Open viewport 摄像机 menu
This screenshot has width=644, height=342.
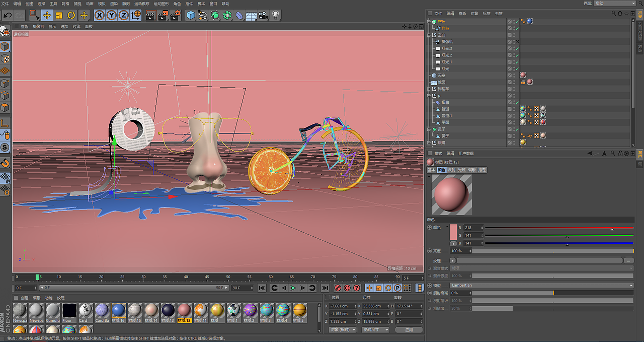pos(38,26)
